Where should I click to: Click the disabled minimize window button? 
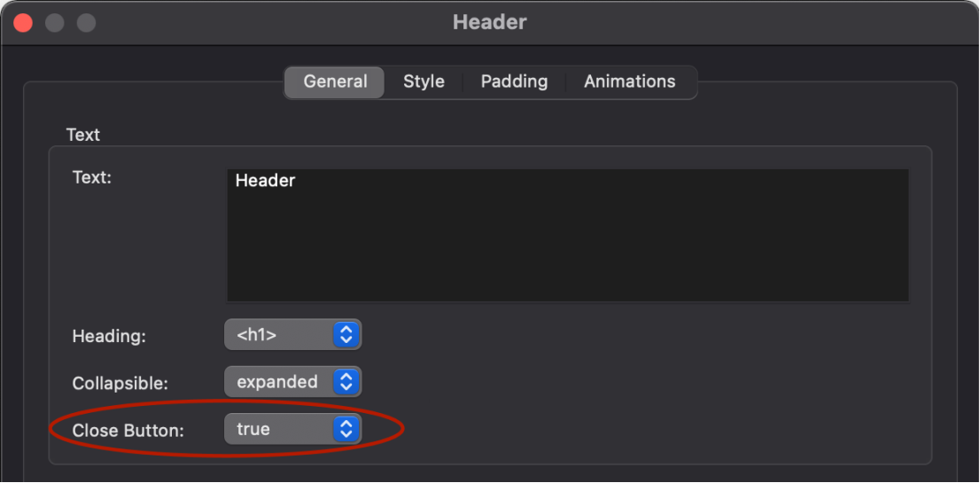[x=54, y=24]
